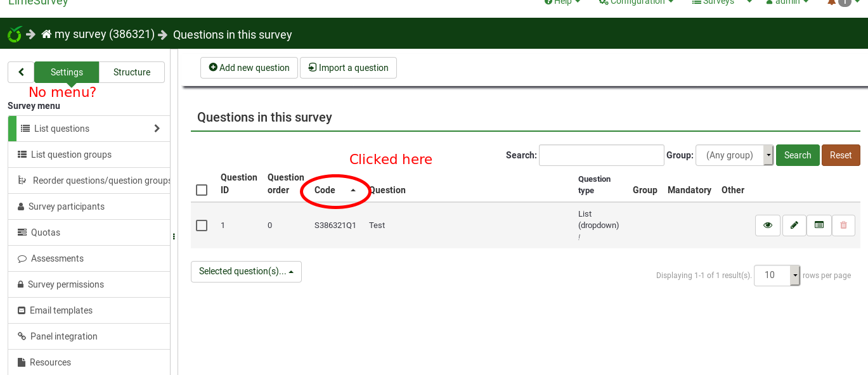Click the red trash delete icon

tap(843, 226)
